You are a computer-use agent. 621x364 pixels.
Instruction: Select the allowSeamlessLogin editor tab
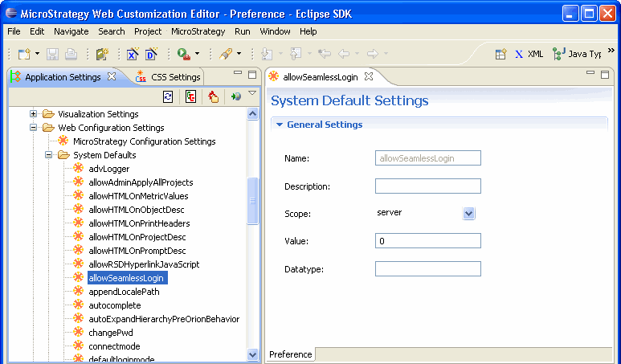coord(321,77)
